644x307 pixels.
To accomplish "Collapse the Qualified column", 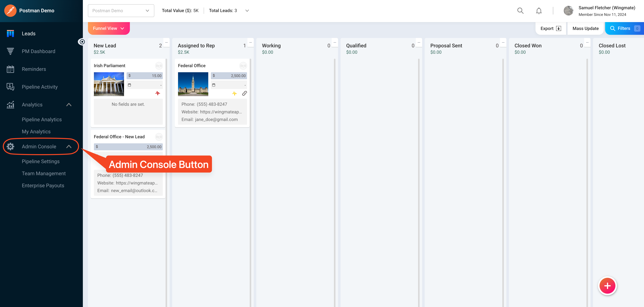I will [x=419, y=42].
